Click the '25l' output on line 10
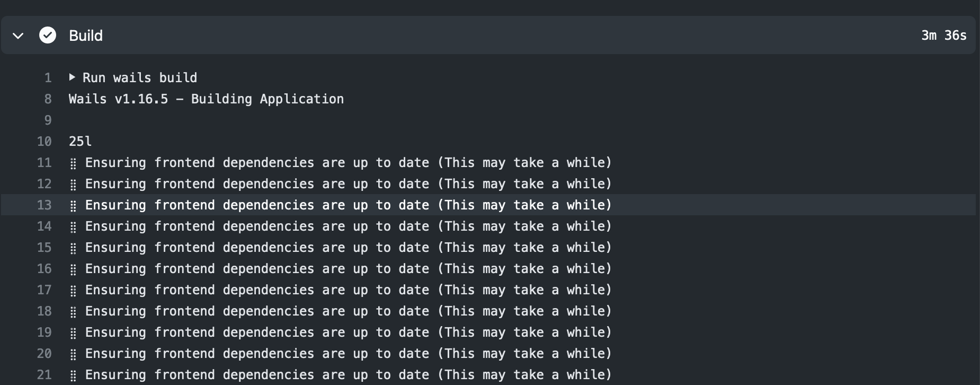The width and height of the screenshot is (980, 385). pos(79,141)
